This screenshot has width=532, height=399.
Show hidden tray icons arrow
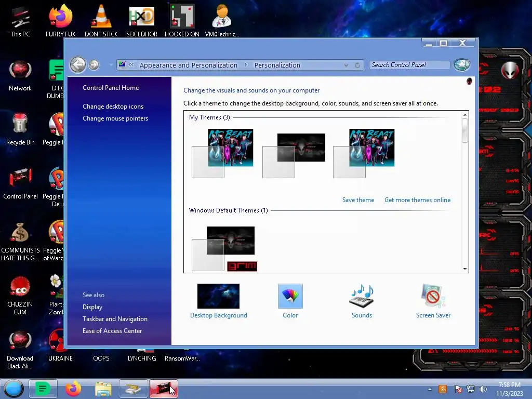[x=430, y=389]
